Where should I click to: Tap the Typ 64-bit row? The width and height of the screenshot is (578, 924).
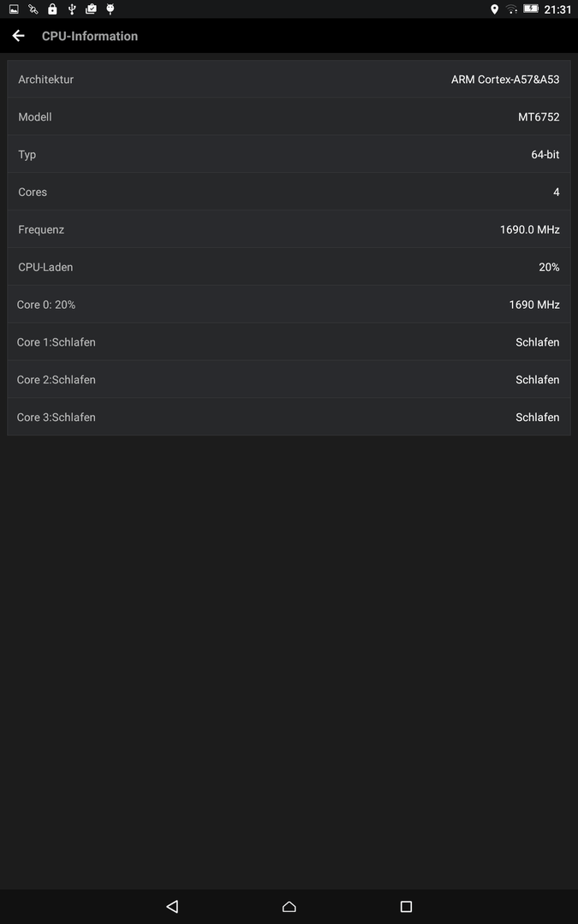(289, 154)
